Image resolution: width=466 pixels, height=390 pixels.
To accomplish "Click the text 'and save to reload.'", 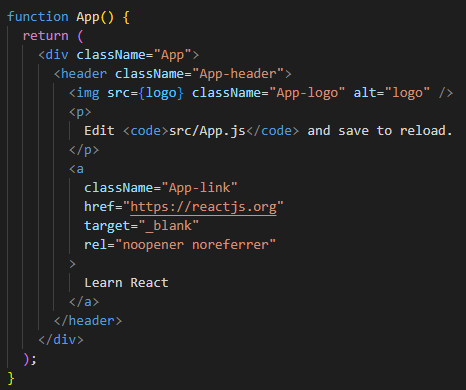I will pos(380,131).
